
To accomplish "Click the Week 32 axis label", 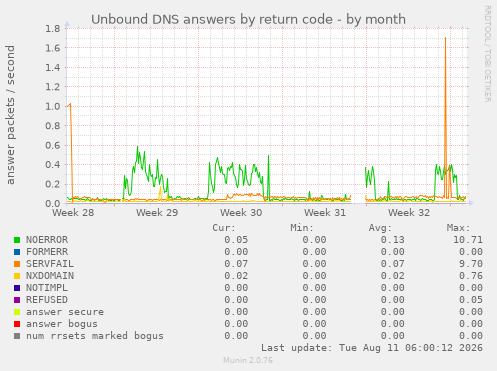I will [409, 213].
